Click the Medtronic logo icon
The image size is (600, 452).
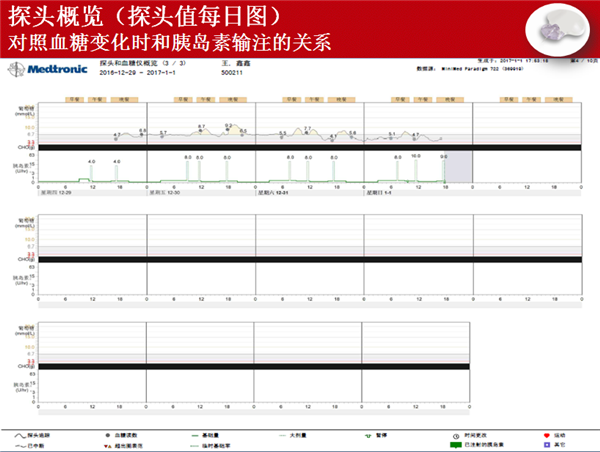[16, 70]
